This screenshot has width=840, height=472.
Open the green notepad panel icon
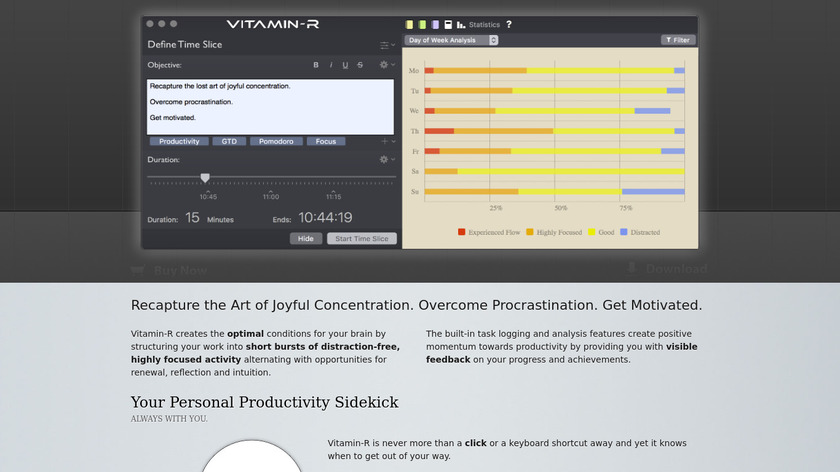[422, 25]
